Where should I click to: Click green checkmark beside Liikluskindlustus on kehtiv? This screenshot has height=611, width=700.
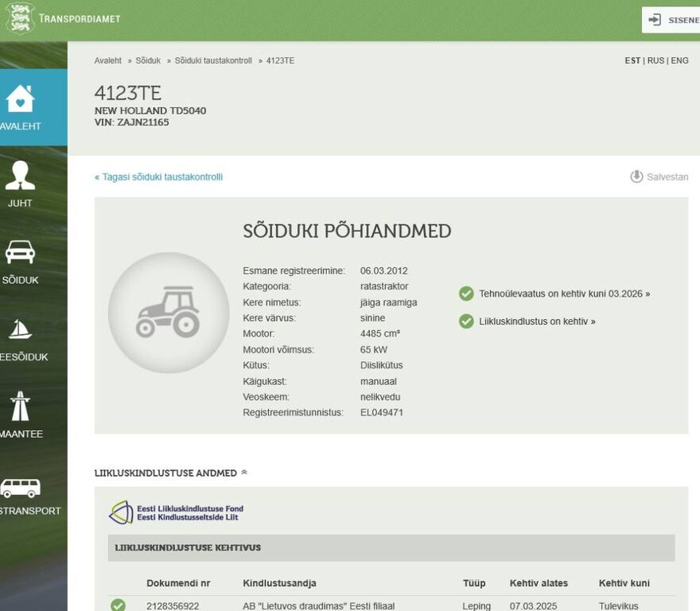(x=466, y=321)
